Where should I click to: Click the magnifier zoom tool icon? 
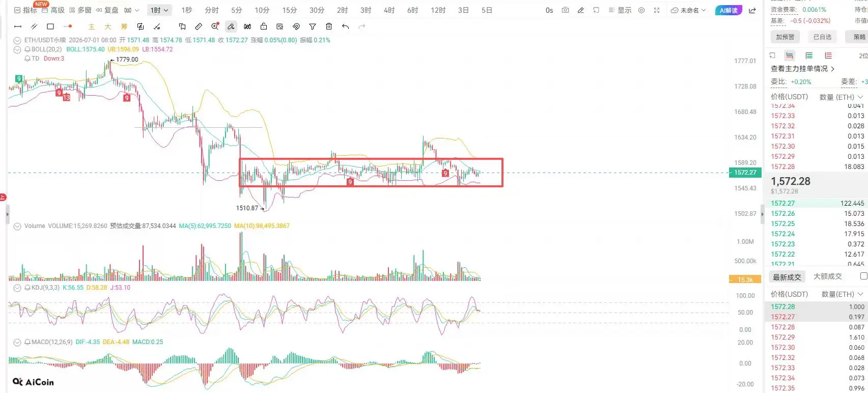[215, 26]
